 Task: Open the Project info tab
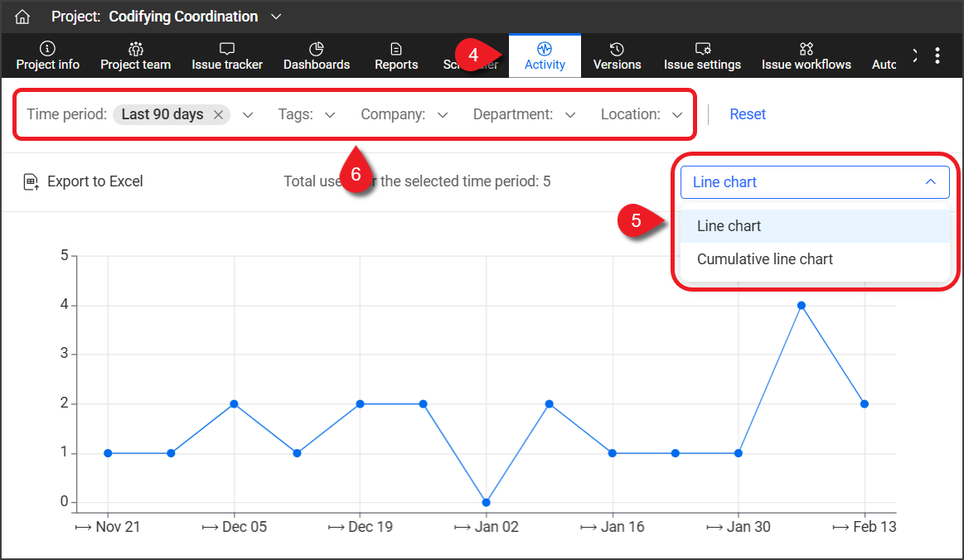[x=48, y=56]
